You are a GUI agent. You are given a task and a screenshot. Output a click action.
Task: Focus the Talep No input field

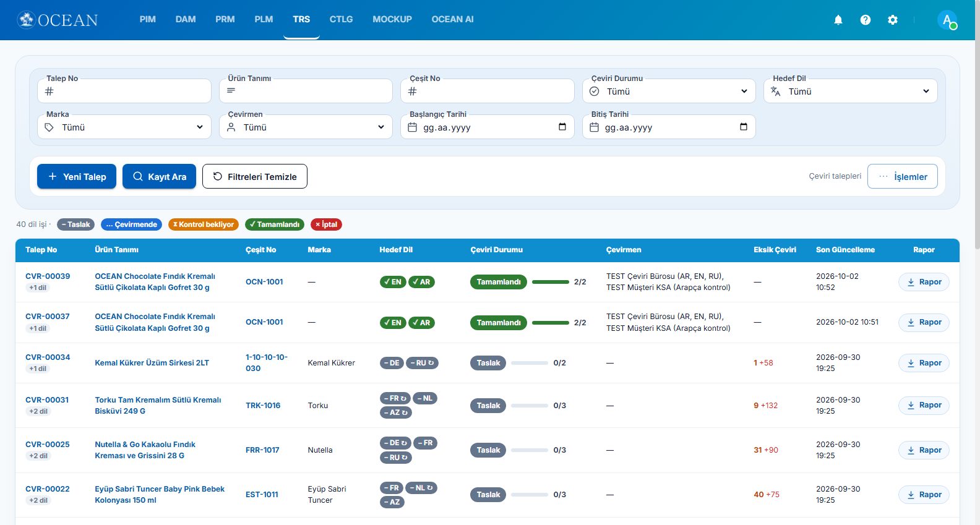point(124,91)
